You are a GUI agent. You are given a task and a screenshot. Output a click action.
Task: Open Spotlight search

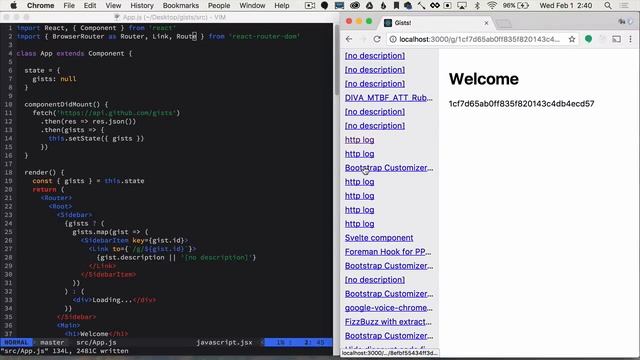click(x=608, y=5)
